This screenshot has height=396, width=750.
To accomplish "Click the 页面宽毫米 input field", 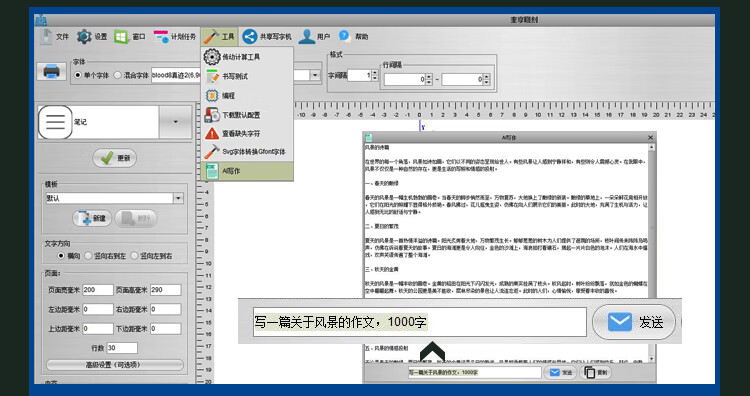I will click(98, 290).
